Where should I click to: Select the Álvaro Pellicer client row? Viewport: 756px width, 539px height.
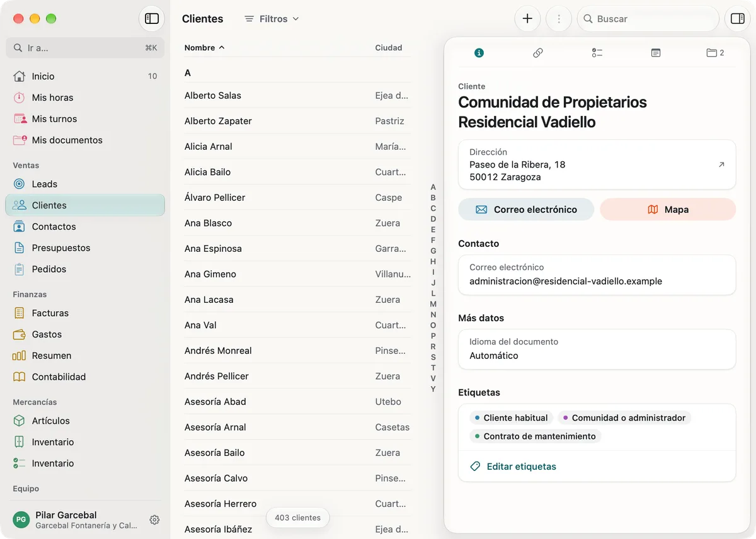point(297,198)
